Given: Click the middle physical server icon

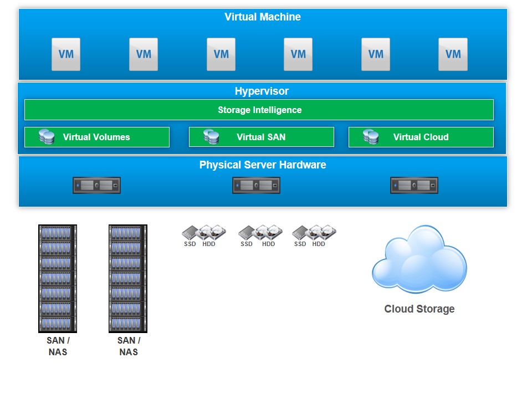Looking at the screenshot, I should [x=256, y=185].
